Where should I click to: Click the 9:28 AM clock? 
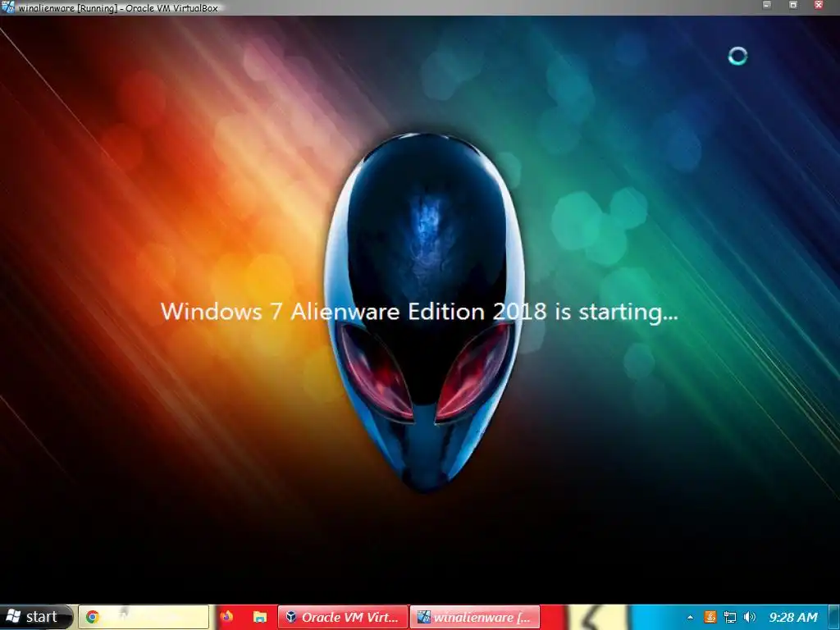click(793, 618)
